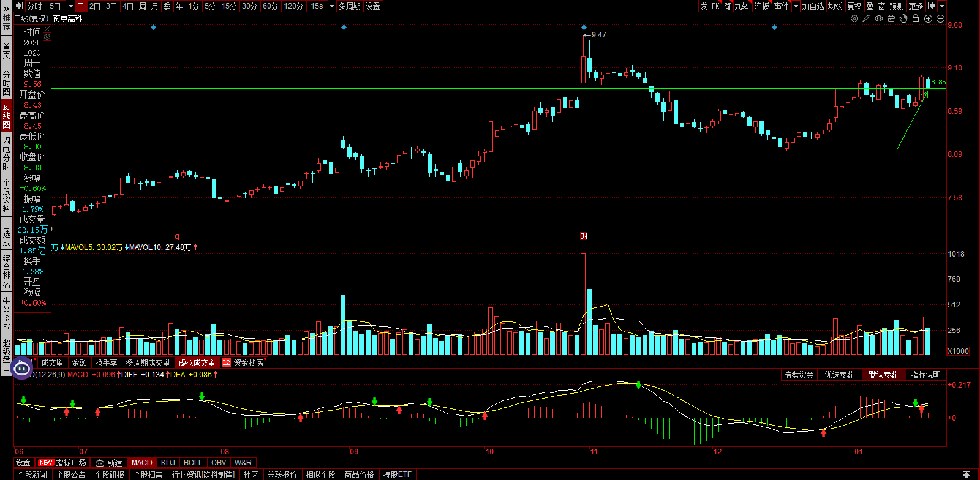The image size is (980, 480).
Task: Open the info panel small settings icon
Action: [47, 37]
